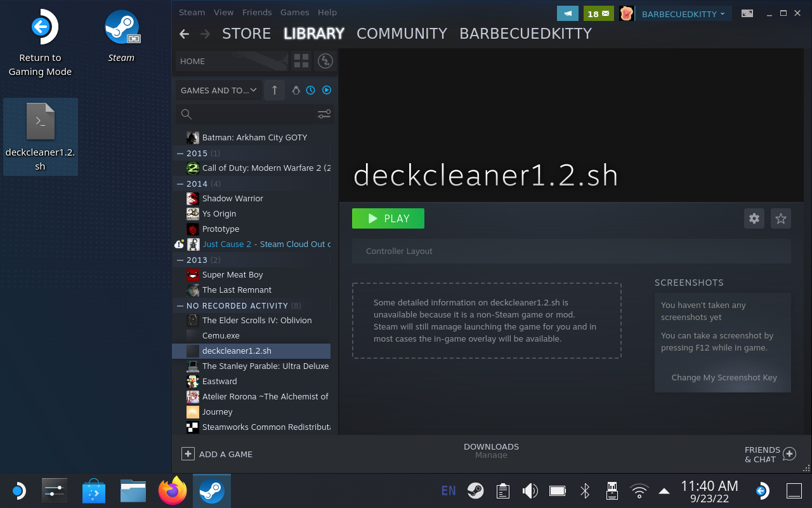Toggle the Linux/SteamOS games filter

(296, 90)
